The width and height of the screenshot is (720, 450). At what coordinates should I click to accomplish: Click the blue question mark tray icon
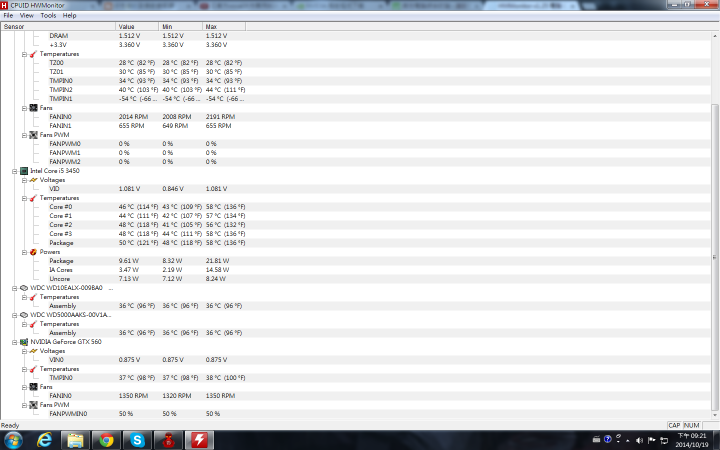point(608,439)
